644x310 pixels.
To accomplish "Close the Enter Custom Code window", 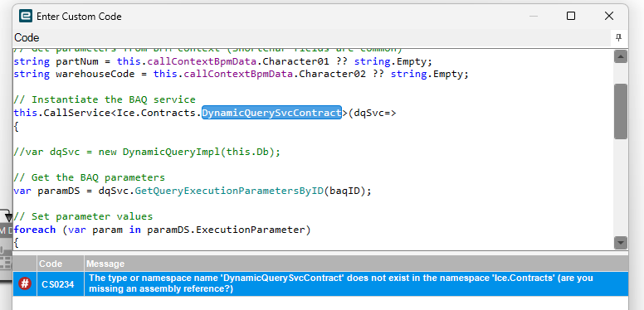I will pos(608,16).
